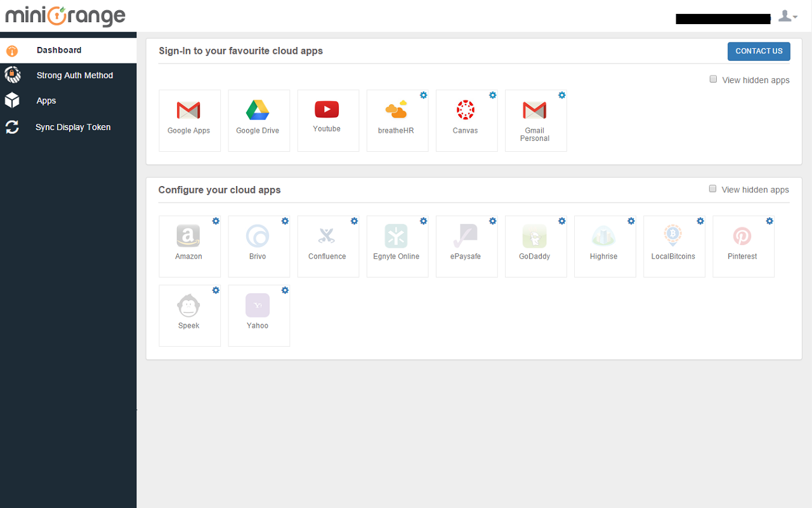Viewport: 812px width, 508px height.
Task: Open the Strong Auth Method sidebar icon
Action: 11,75
